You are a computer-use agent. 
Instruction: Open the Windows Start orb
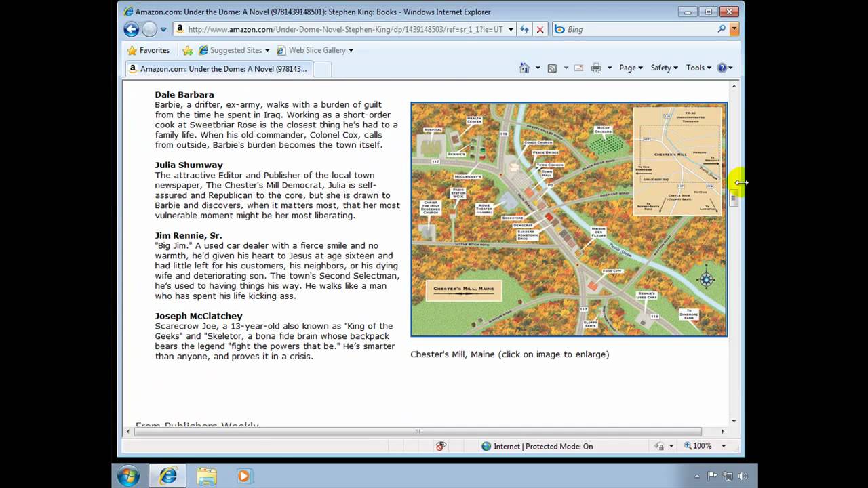128,476
